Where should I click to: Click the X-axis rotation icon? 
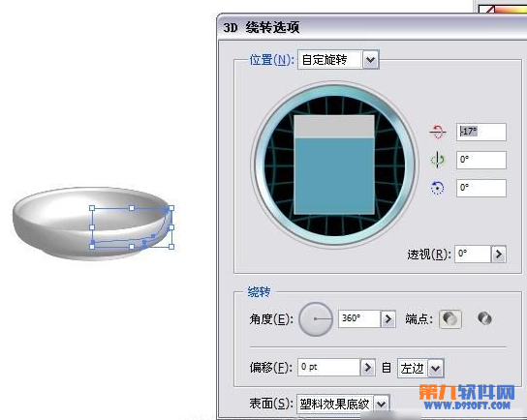[x=437, y=132]
